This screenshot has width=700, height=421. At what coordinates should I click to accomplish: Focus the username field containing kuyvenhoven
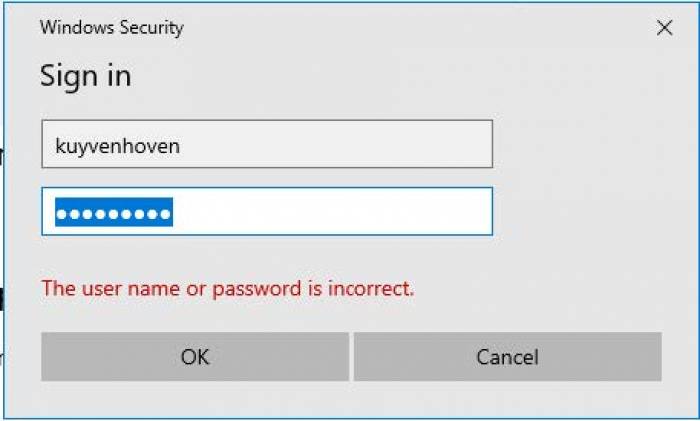[x=267, y=144]
